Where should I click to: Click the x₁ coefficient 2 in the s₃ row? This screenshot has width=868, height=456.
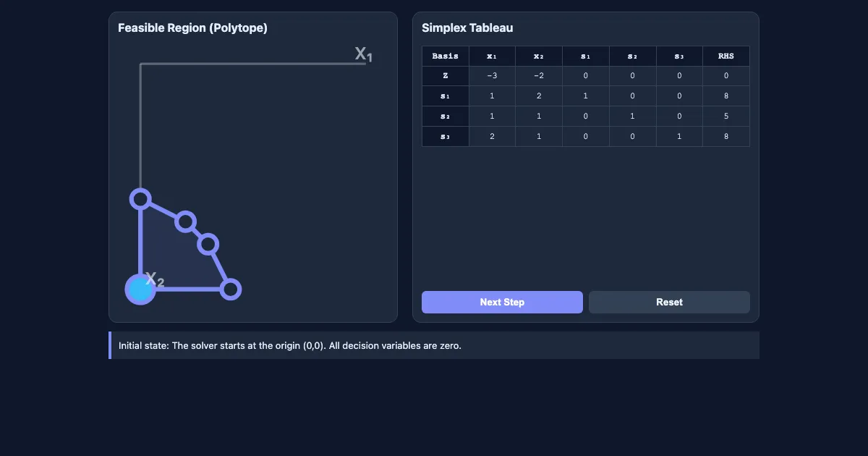493,137
